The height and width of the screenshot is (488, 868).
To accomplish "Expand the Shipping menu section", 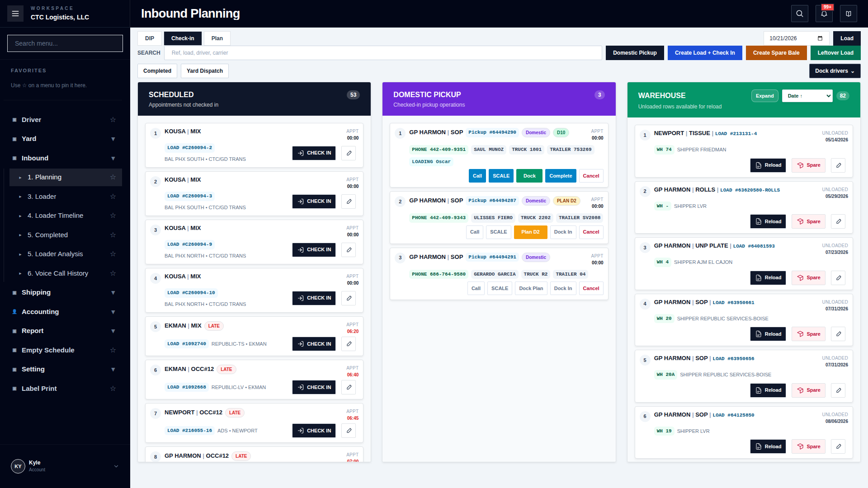I will [x=113, y=293].
